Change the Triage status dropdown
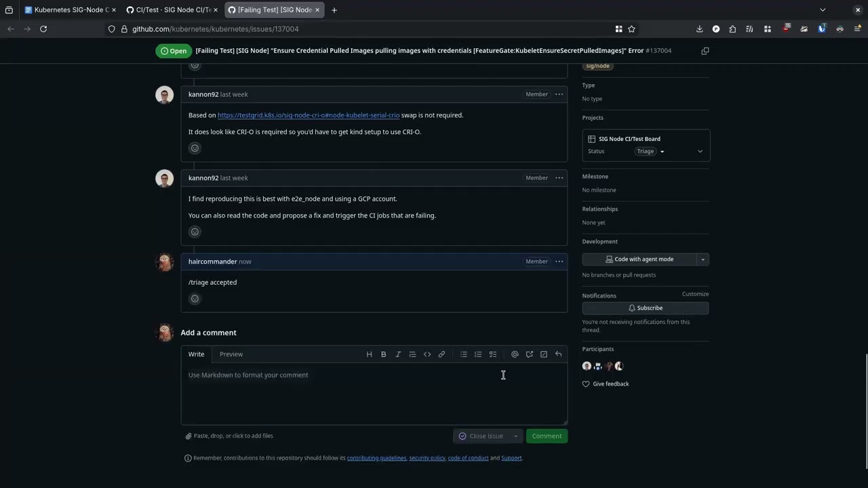This screenshot has height=488, width=868. (650, 152)
